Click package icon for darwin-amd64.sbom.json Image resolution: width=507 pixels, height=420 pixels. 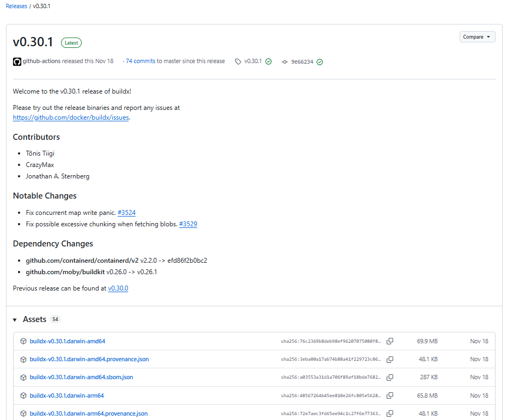(23, 378)
